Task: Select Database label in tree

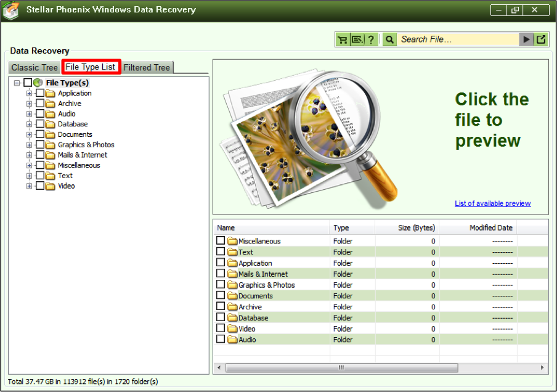Action: pos(73,124)
